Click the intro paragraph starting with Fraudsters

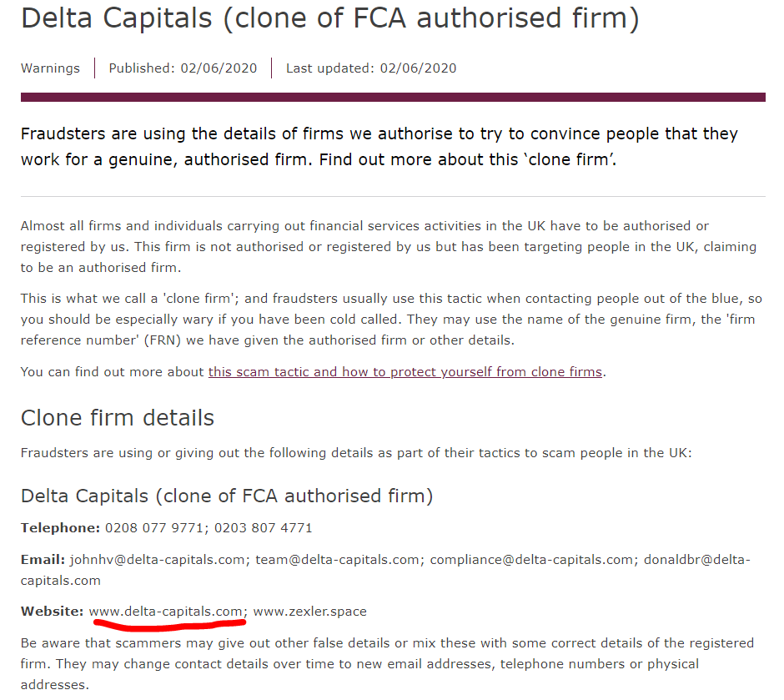click(x=379, y=147)
